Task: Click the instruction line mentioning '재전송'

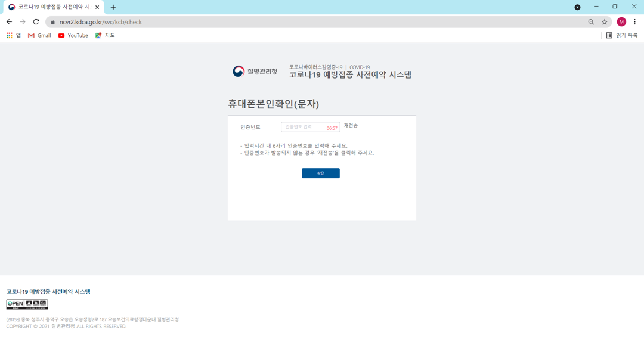Action: click(307, 153)
